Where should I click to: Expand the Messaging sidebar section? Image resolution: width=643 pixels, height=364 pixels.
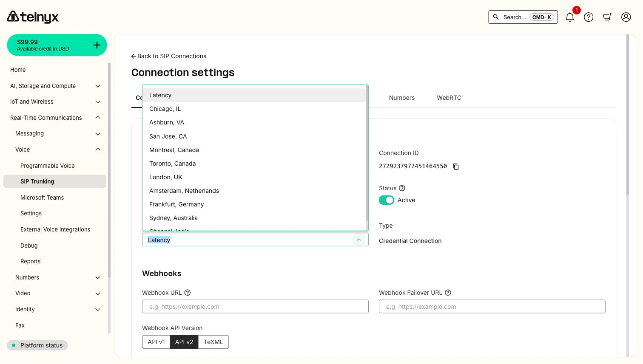click(97, 133)
